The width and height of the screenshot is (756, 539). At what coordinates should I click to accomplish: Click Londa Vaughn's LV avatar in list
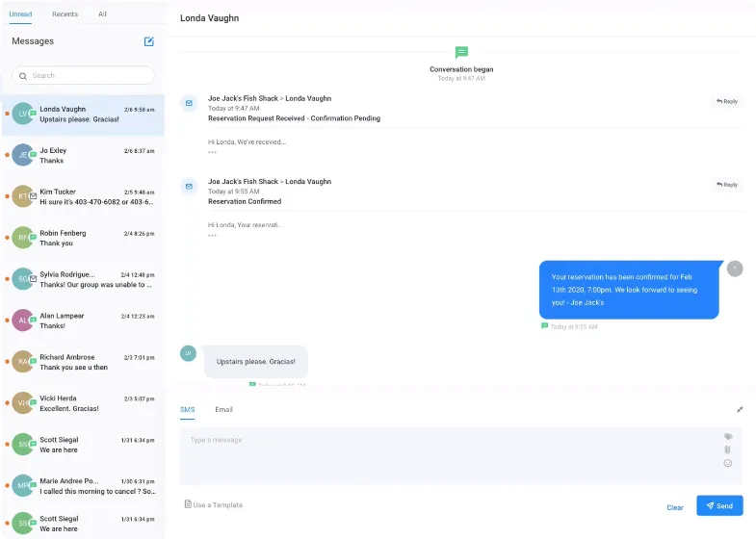pyautogui.click(x=23, y=114)
